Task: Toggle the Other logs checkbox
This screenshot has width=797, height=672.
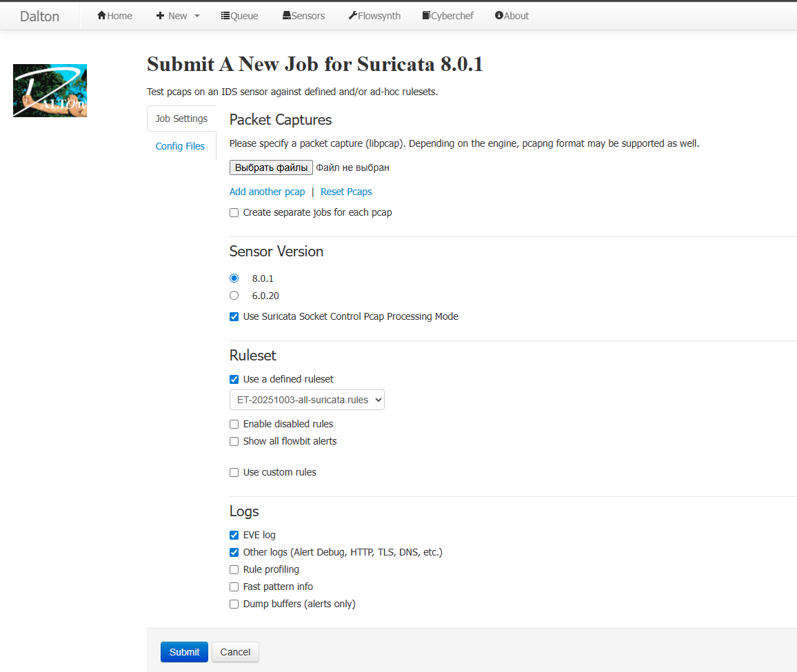Action: click(234, 552)
